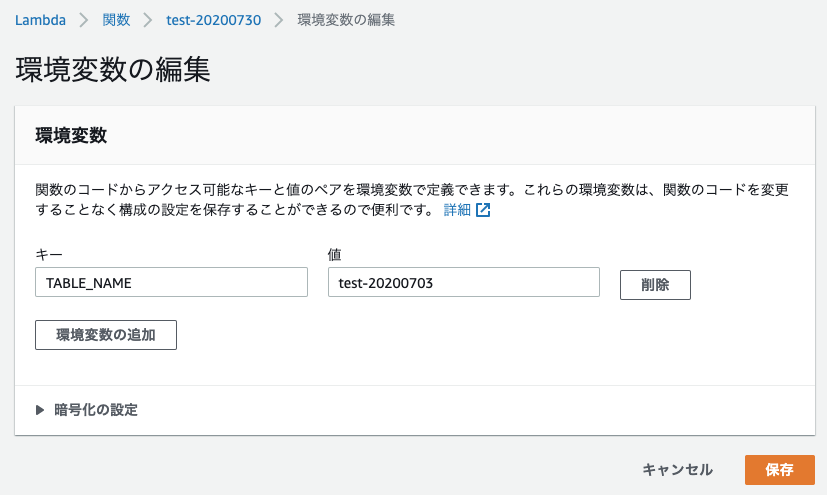The height and width of the screenshot is (495, 827).
Task: Cancel editing with キャンセル
Action: point(677,470)
